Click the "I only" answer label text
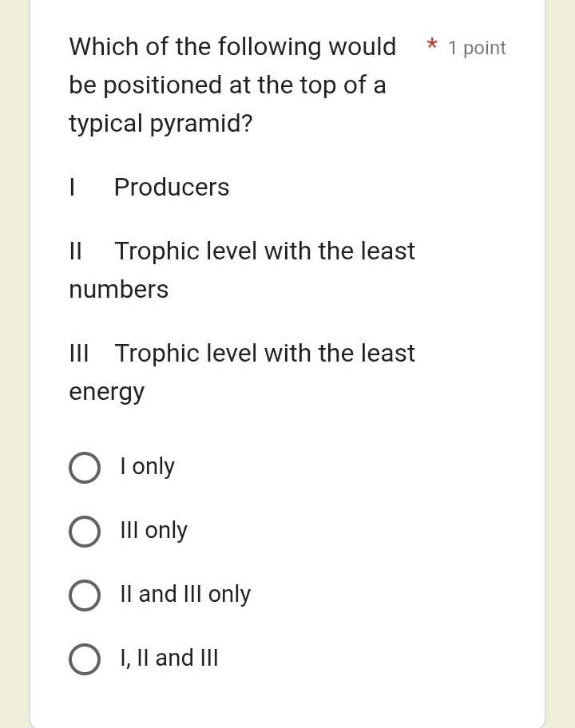 pos(148,467)
